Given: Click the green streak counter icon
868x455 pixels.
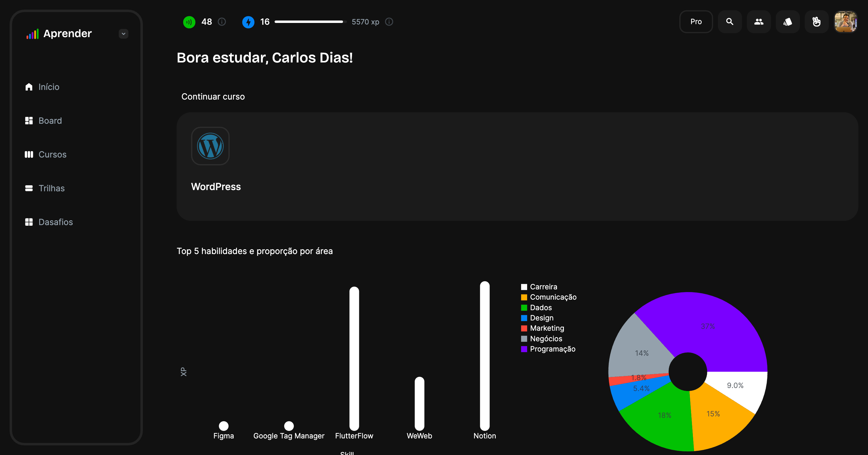Looking at the screenshot, I should 189,22.
